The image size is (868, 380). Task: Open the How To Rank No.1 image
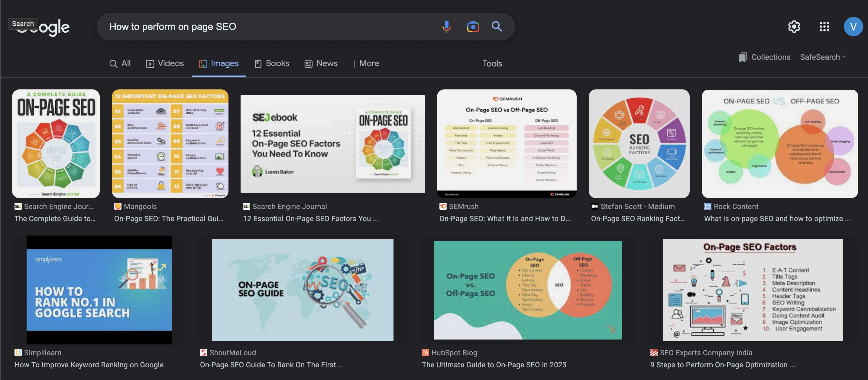pyautogui.click(x=99, y=290)
